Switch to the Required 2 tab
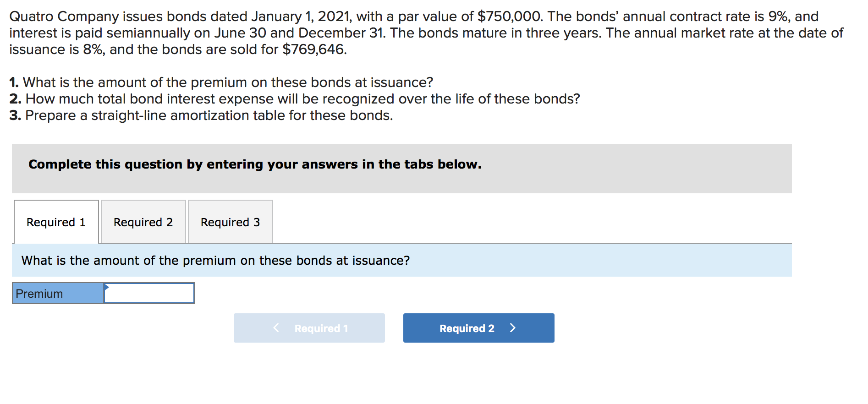The height and width of the screenshot is (404, 868). coord(143,222)
